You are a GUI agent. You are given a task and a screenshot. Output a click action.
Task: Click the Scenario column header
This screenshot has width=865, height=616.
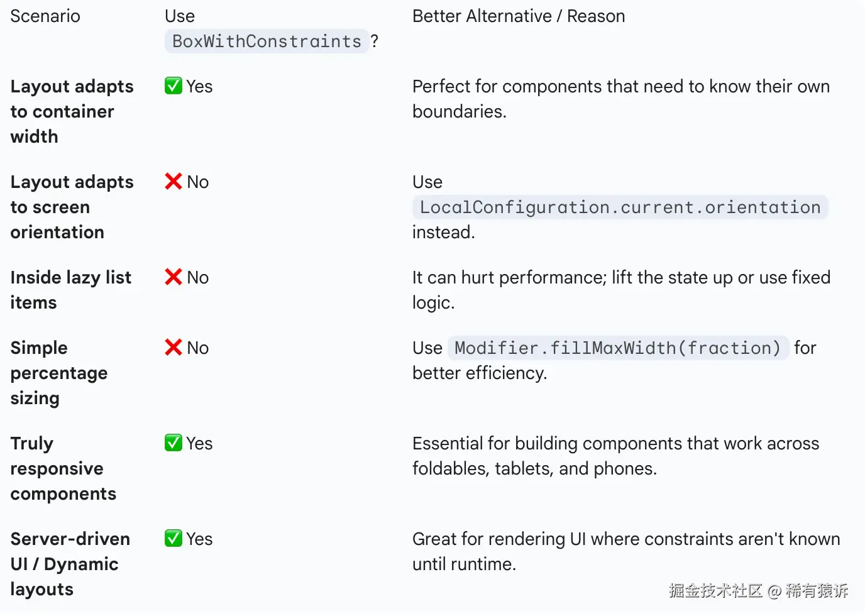pos(45,16)
